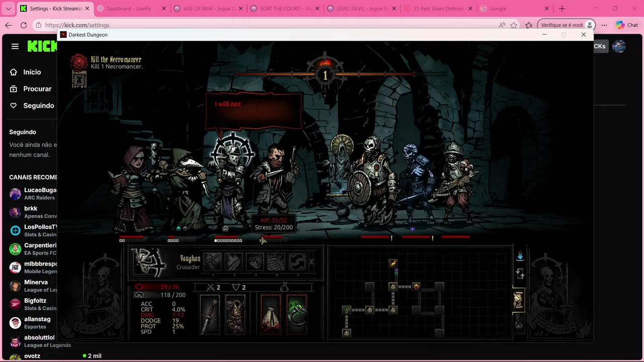
Task: Click the browser back arrow
Action: (9, 25)
